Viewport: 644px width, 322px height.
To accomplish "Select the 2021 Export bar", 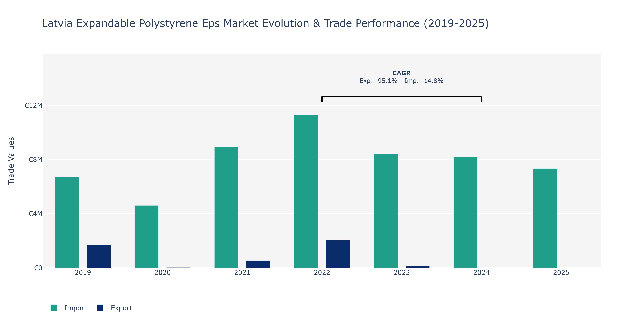I will pyautogui.click(x=258, y=264).
